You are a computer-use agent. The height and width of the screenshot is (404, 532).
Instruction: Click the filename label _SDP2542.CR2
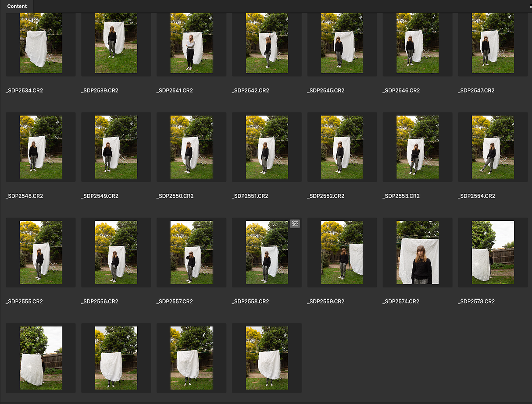(250, 91)
